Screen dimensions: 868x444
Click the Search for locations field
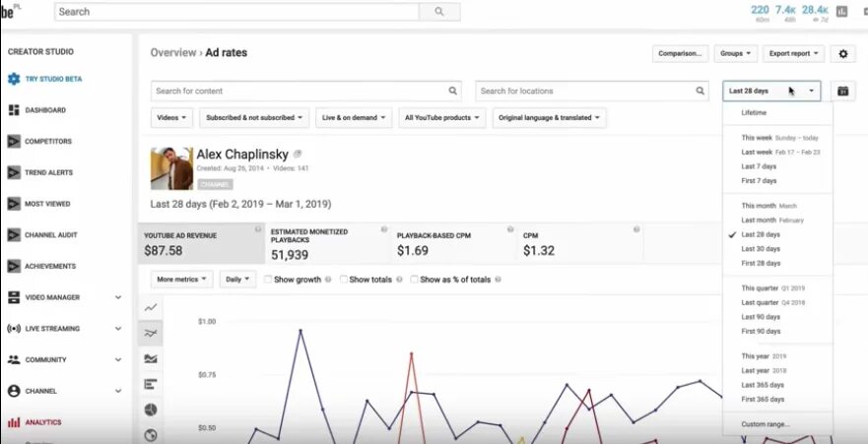(592, 91)
